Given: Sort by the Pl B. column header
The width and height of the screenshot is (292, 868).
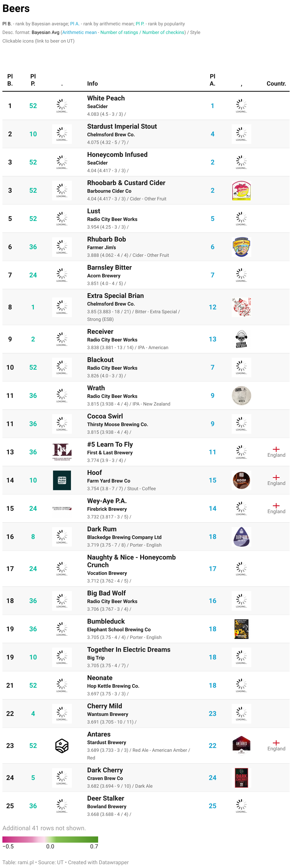Looking at the screenshot, I should pyautogui.click(x=10, y=80).
